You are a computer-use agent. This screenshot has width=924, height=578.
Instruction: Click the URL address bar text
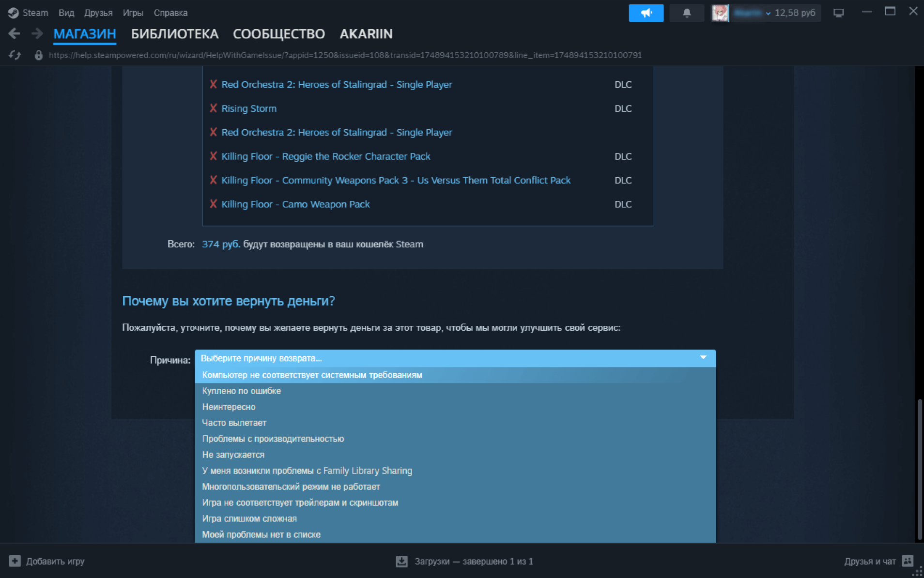(345, 55)
